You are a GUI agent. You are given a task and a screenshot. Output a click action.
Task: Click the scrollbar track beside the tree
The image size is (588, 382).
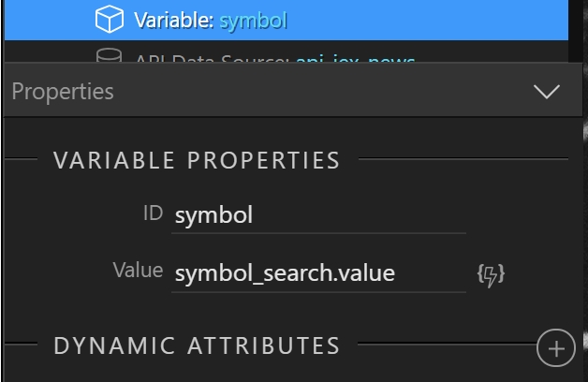click(575, 31)
